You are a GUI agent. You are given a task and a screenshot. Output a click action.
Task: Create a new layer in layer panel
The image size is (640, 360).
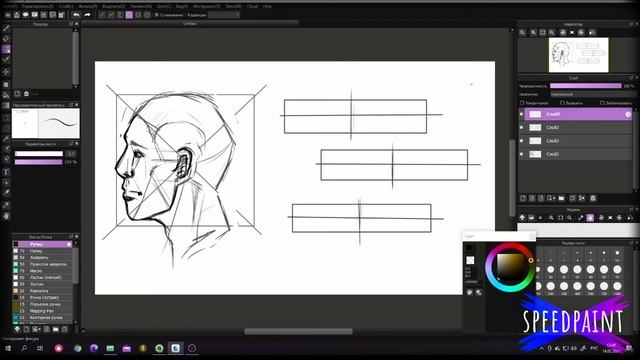(523, 198)
